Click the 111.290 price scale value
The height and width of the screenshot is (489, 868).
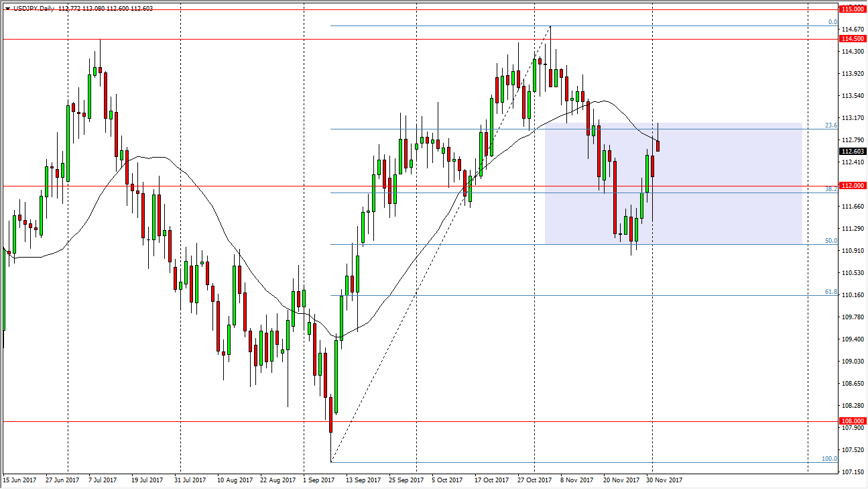[854, 229]
